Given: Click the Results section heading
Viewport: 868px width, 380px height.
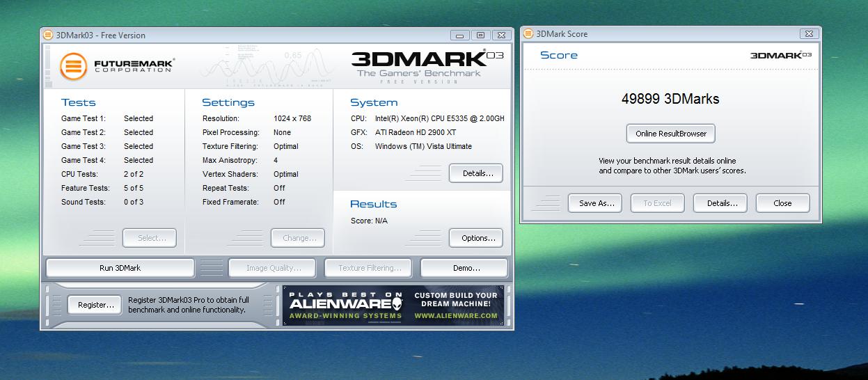Looking at the screenshot, I should (373, 204).
